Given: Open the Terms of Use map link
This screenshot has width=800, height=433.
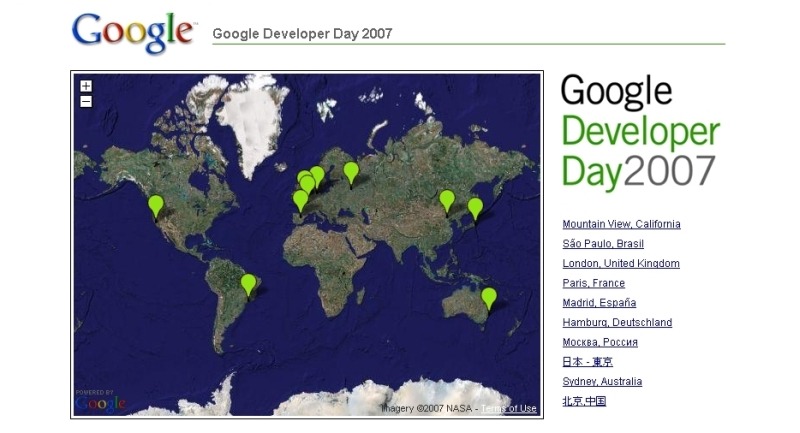Looking at the screenshot, I should [x=509, y=409].
